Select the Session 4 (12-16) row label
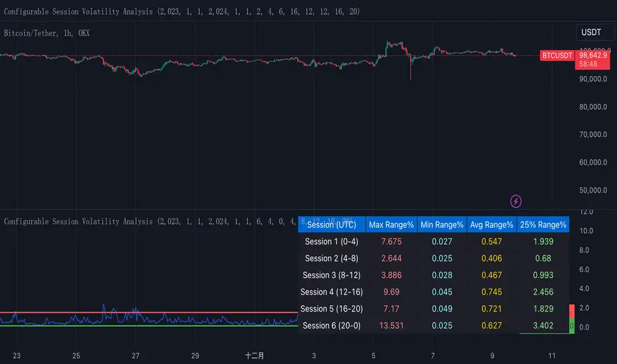 [x=332, y=292]
